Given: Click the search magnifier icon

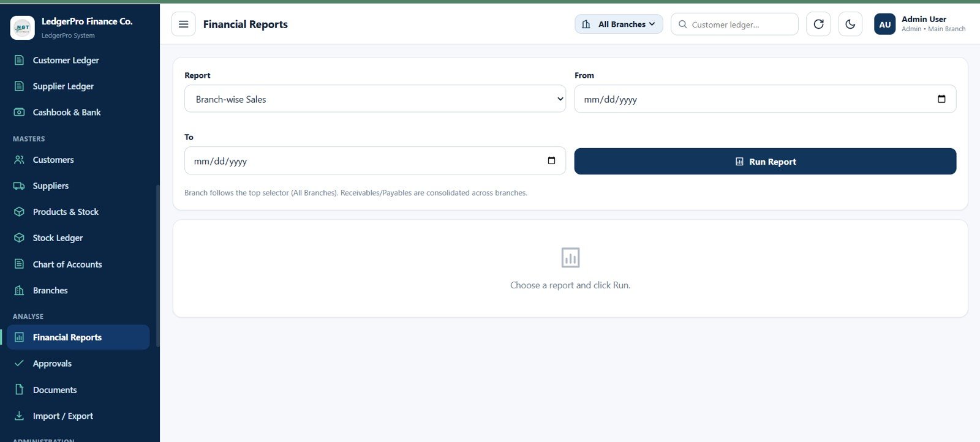Looking at the screenshot, I should pos(682,24).
